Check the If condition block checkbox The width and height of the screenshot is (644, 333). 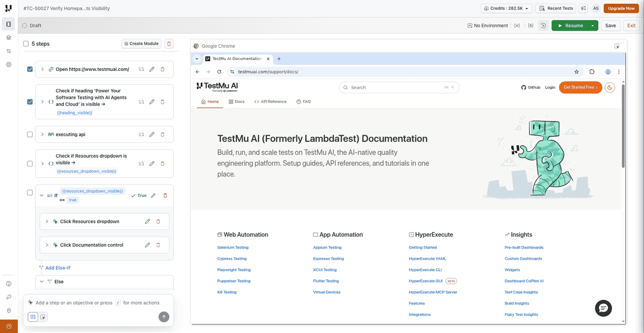[30, 192]
